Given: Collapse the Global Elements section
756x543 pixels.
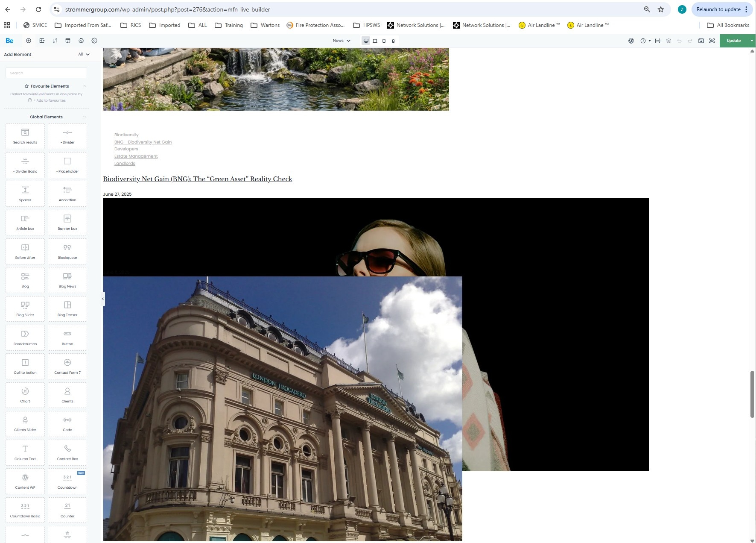Looking at the screenshot, I should tap(84, 117).
